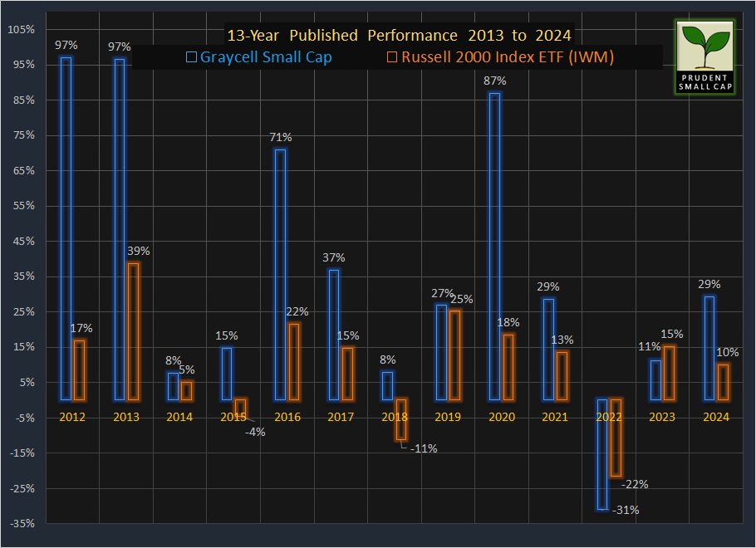Click the '87%' data label for 2020
The image size is (756, 548).
click(495, 81)
